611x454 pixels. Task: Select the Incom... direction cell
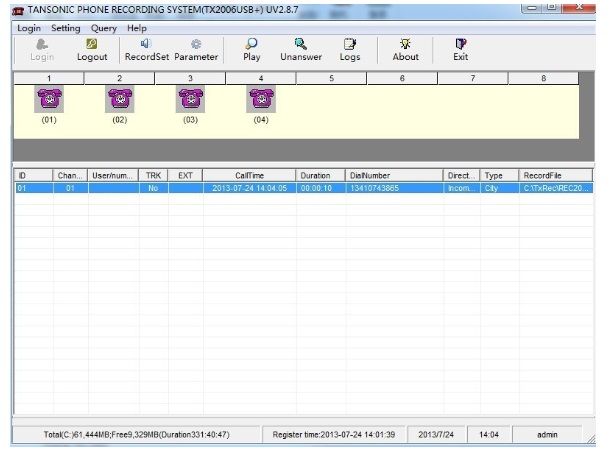pyautogui.click(x=461, y=188)
